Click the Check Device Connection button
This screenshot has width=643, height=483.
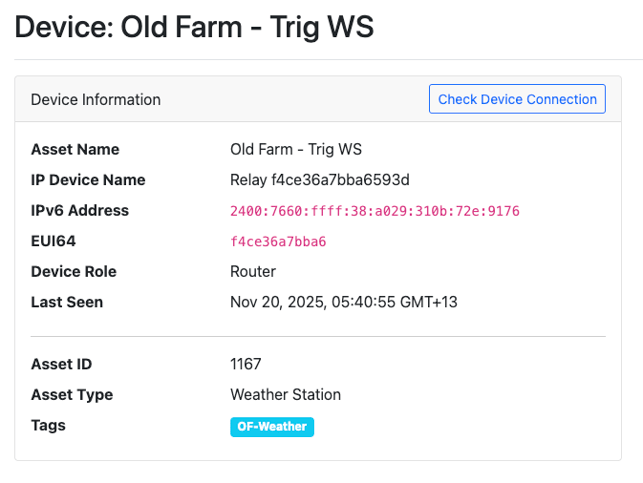(x=517, y=99)
